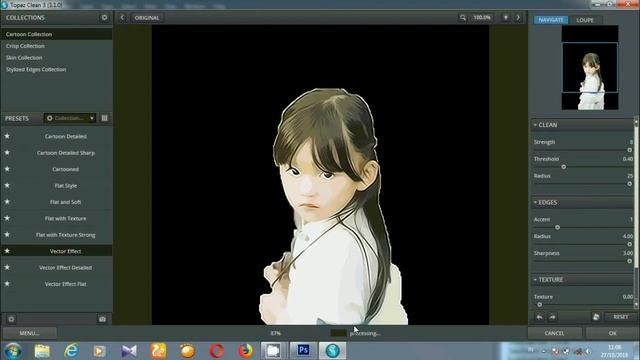The width and height of the screenshot is (640, 360).
Task: Click favorite star for Cartooned
Action: (x=7, y=169)
